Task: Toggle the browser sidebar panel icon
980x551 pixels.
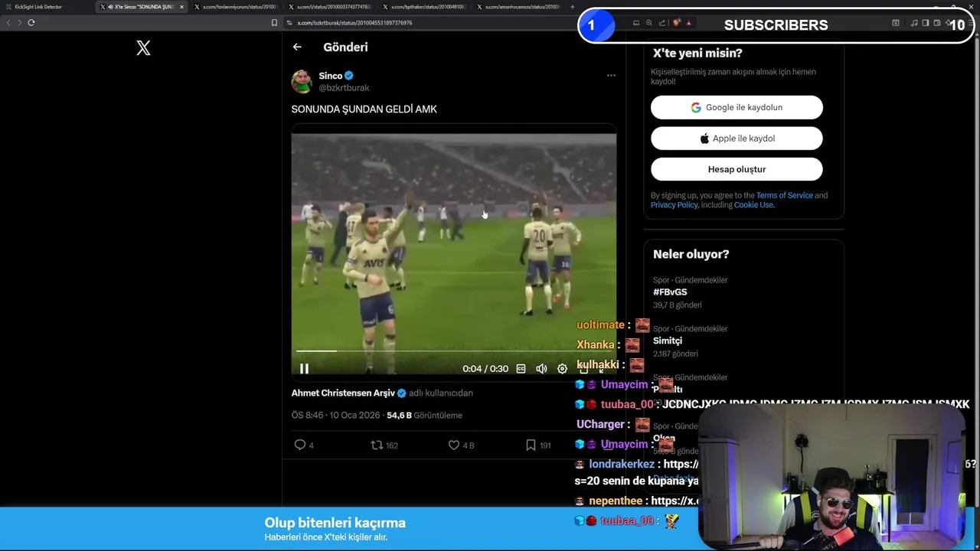Action: (x=926, y=23)
